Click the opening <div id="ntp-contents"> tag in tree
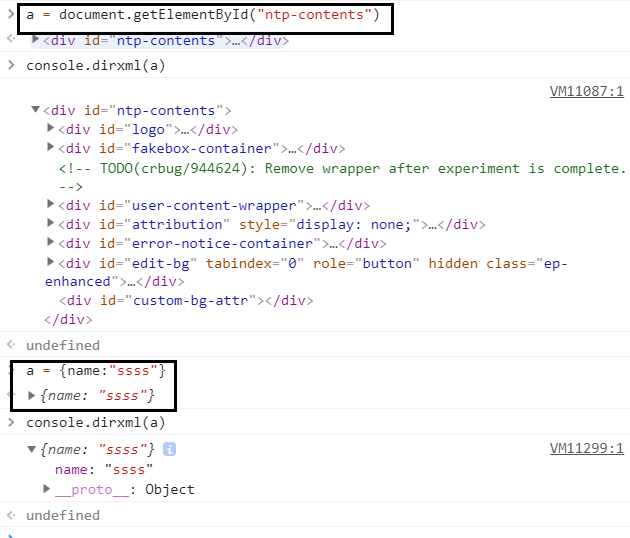The width and height of the screenshot is (630, 538). pos(137,110)
